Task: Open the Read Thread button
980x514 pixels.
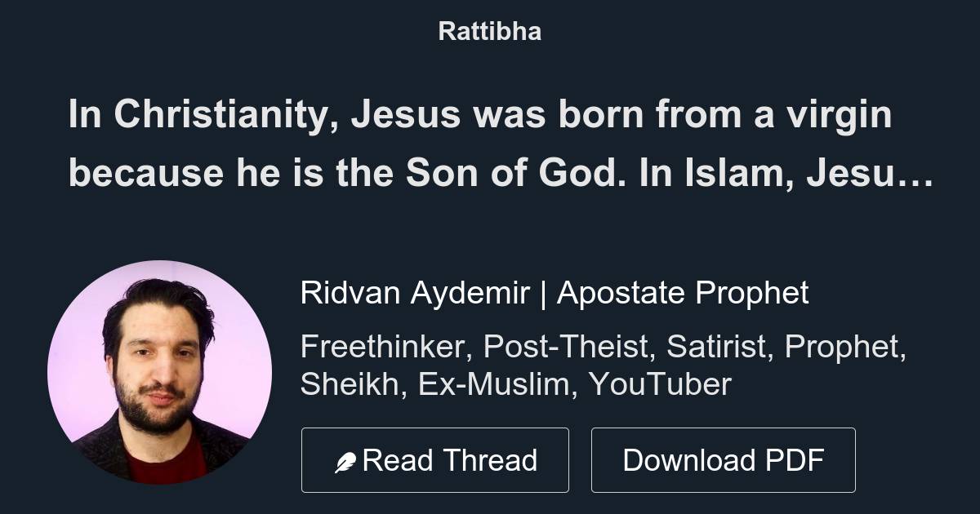Action: [435, 459]
